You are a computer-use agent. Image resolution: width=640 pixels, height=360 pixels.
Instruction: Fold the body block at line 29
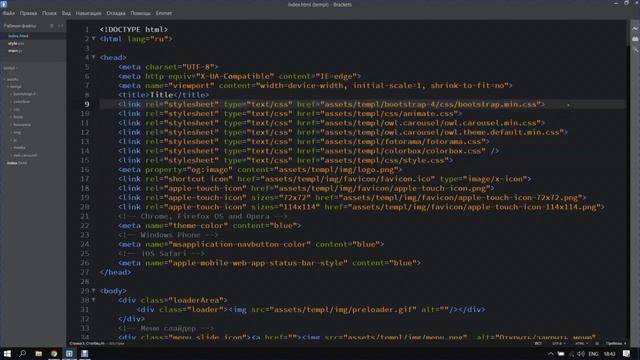93,290
